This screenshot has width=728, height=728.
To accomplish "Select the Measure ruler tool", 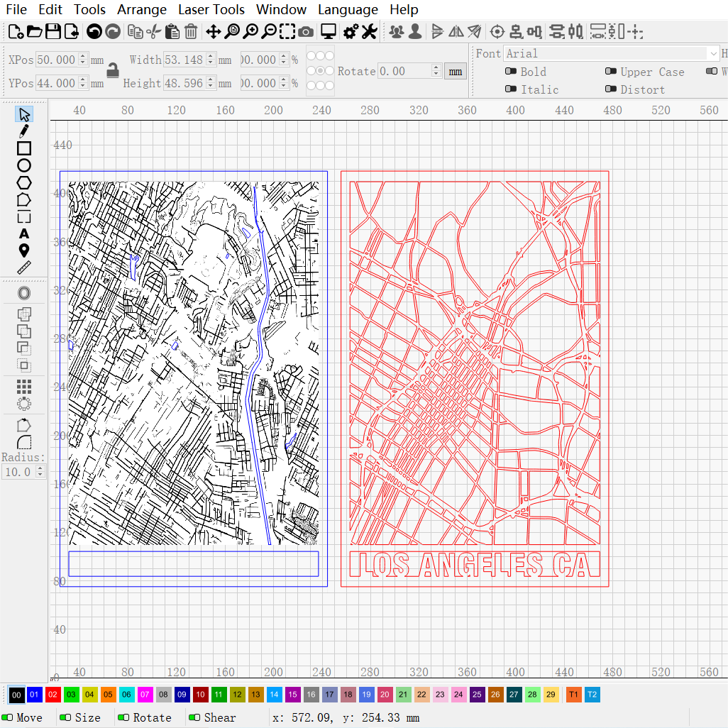I will [23, 268].
